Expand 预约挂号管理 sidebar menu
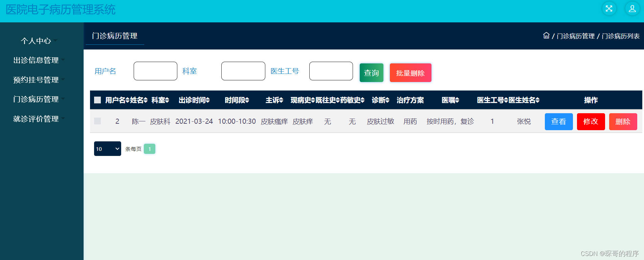644x260 pixels. pyautogui.click(x=39, y=80)
